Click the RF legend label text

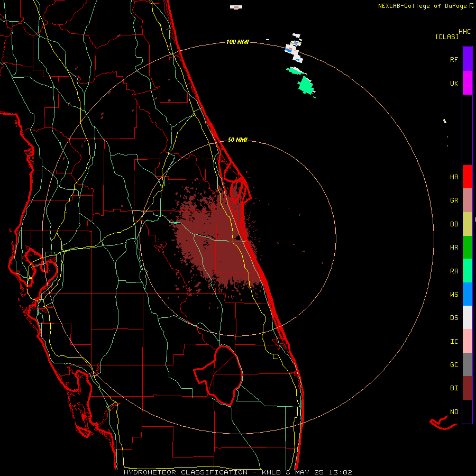coord(454,59)
